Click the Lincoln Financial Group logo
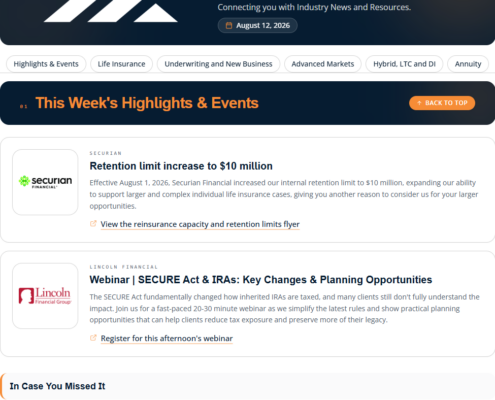 (x=45, y=296)
